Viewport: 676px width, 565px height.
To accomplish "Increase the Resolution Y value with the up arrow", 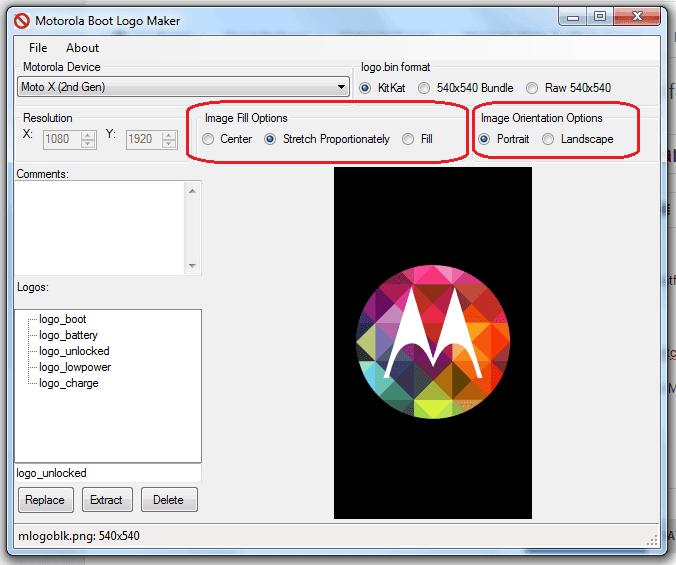I will [169, 135].
